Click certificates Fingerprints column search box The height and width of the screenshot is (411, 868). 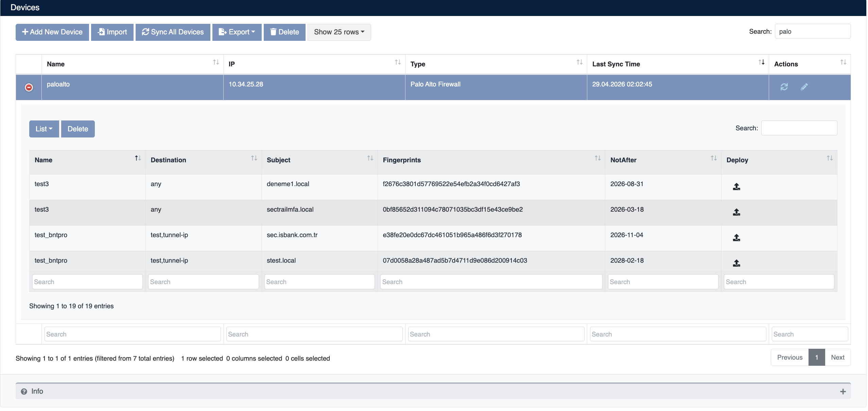click(x=491, y=282)
